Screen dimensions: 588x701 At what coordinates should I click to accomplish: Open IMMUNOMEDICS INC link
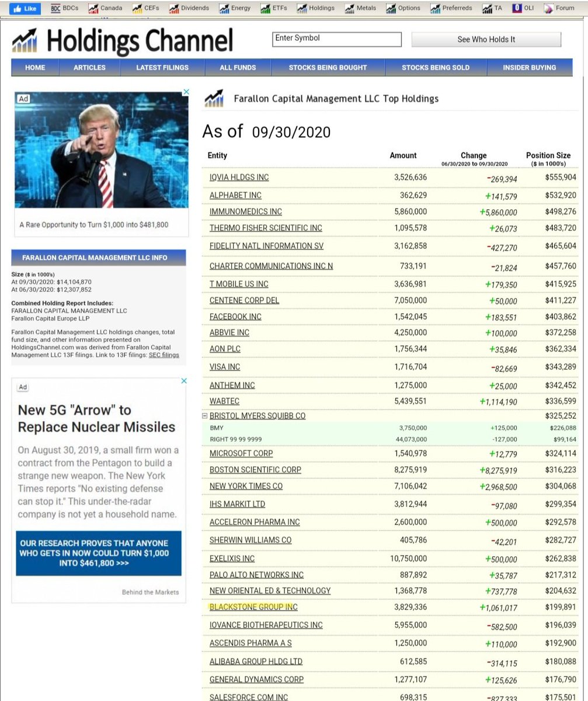point(246,211)
